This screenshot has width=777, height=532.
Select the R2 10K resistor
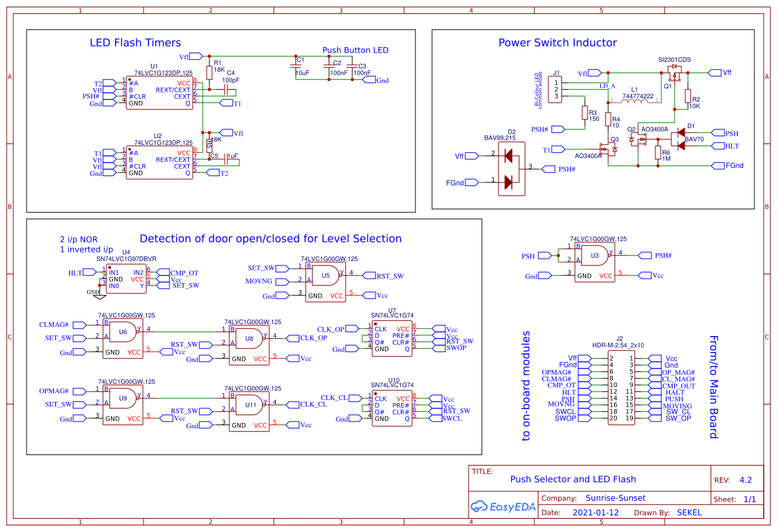(688, 96)
